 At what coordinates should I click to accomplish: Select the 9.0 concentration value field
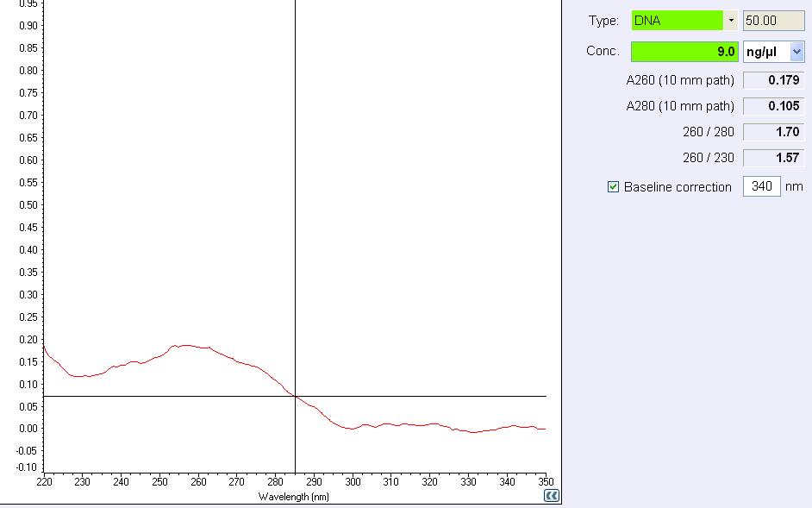[x=684, y=52]
